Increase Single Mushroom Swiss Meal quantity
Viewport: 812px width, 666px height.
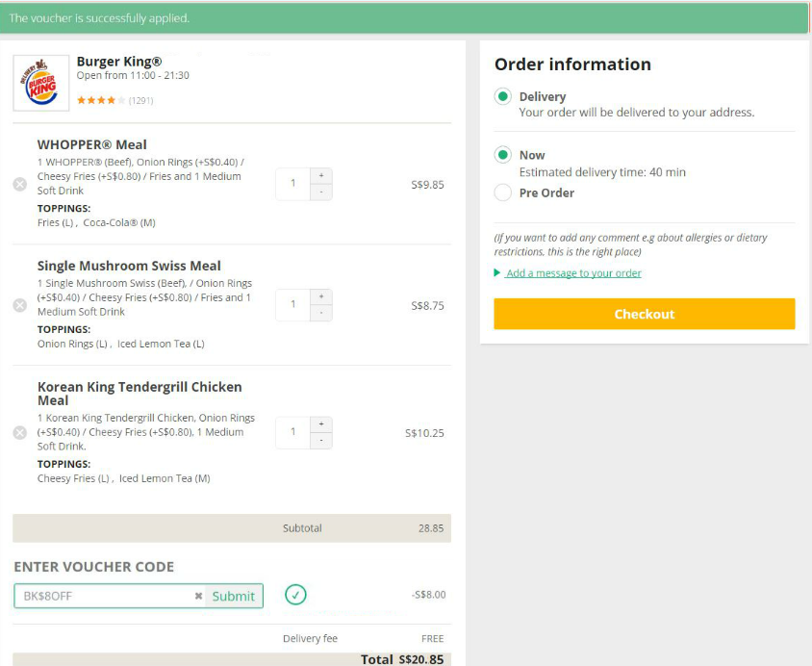(321, 297)
